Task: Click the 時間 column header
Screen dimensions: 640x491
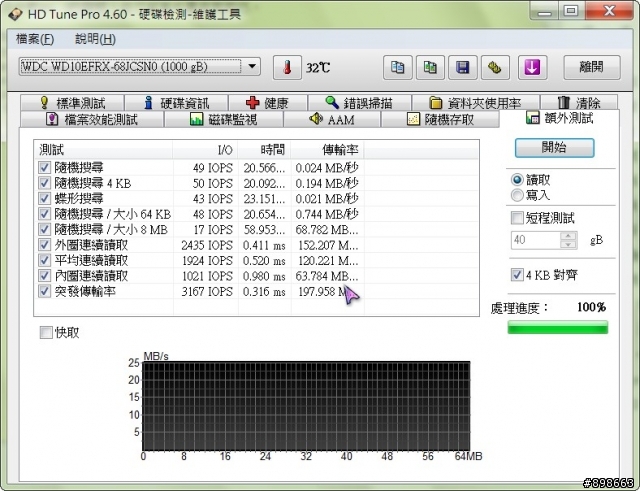Action: point(264,150)
